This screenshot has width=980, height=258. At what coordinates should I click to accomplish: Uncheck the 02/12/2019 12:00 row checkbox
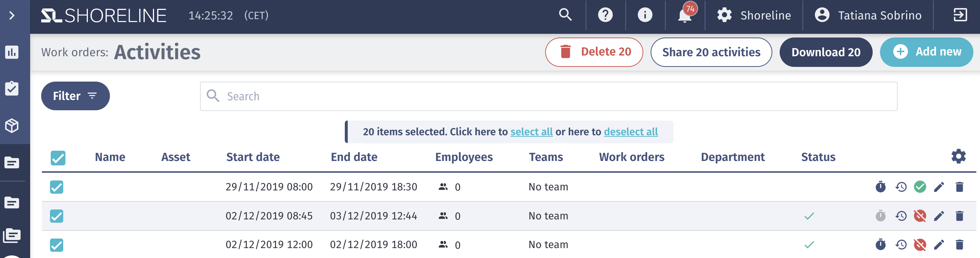[x=57, y=245]
